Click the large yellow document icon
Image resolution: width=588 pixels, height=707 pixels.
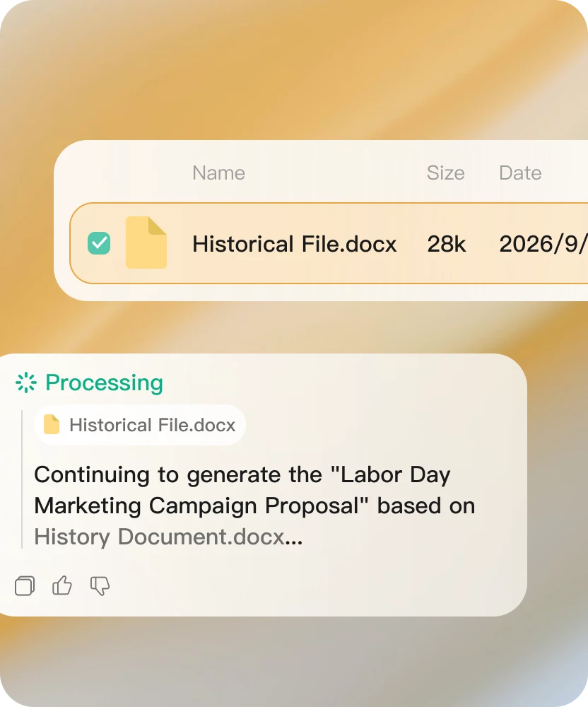[x=146, y=243]
